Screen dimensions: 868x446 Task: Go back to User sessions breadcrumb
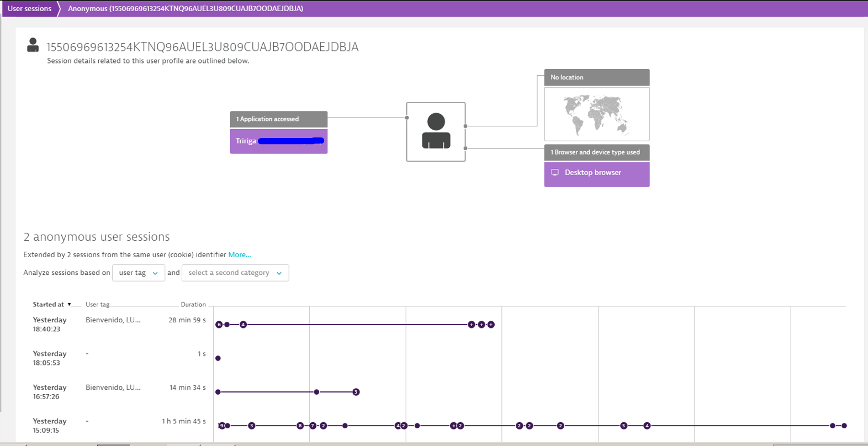pos(29,8)
